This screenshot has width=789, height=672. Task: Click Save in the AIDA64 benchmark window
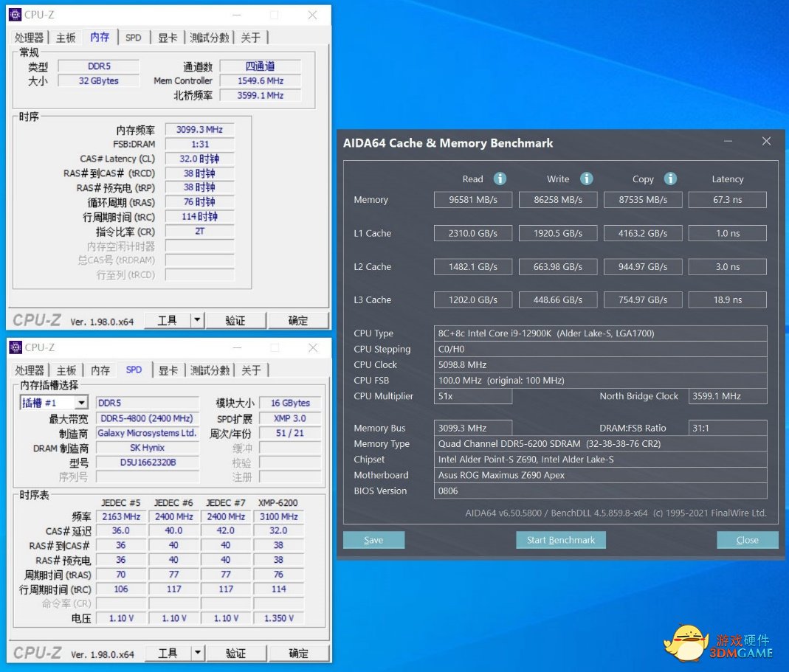coord(373,539)
